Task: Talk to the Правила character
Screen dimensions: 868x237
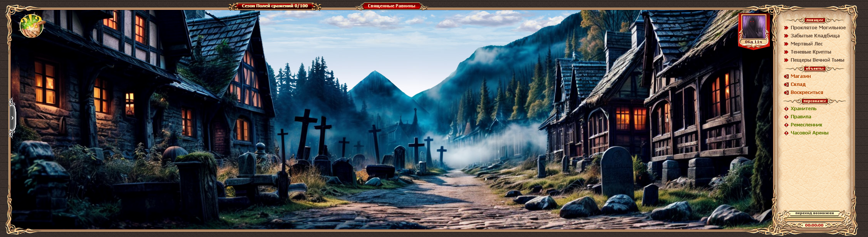Action: coord(801,117)
